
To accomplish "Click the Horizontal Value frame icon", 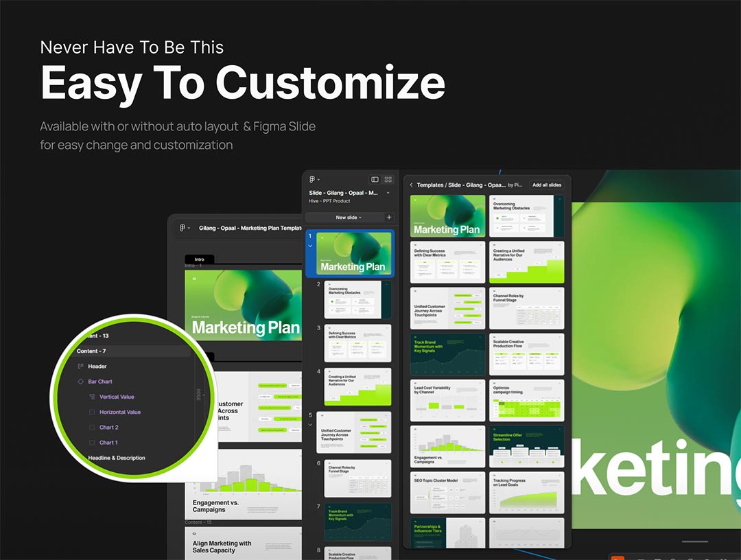I will [x=92, y=412].
